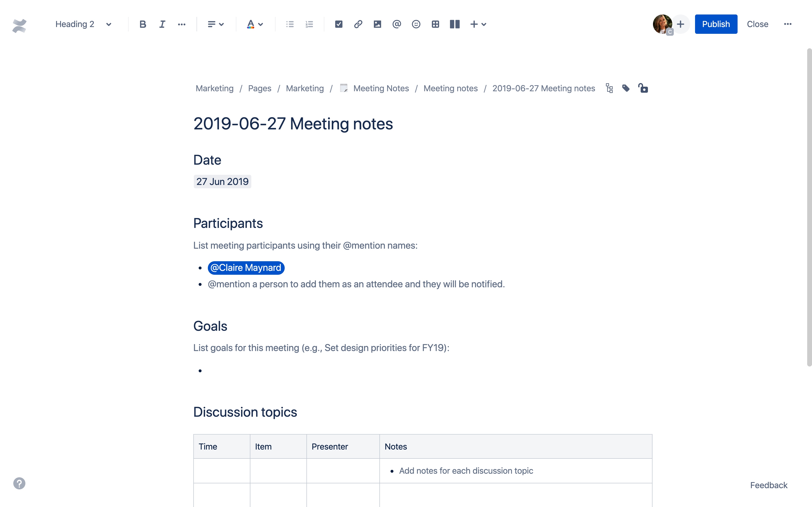Expand the text alignment dropdown
The image size is (812, 507).
(x=215, y=24)
